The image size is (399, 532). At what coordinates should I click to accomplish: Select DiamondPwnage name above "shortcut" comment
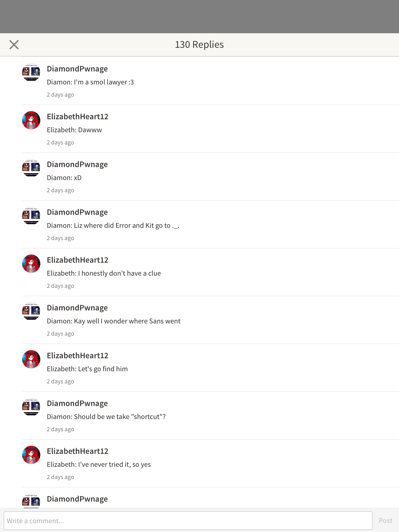pyautogui.click(x=77, y=404)
